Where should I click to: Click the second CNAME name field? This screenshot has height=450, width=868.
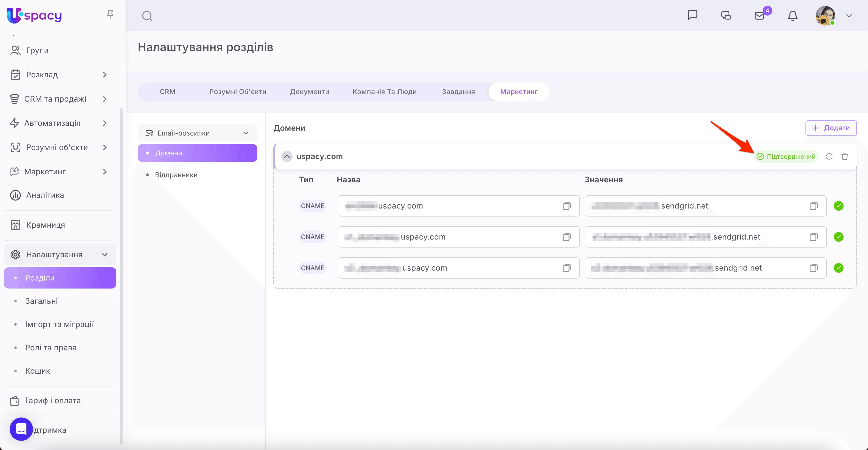[448, 237]
